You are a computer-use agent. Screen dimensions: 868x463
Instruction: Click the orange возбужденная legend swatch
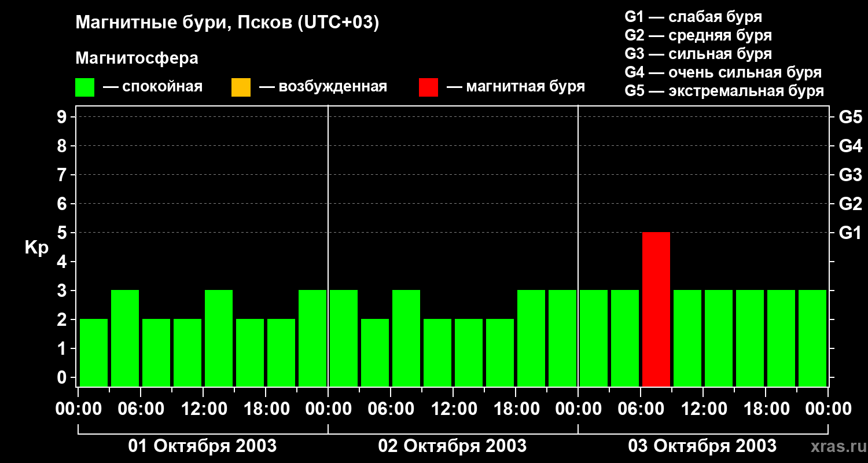point(241,87)
